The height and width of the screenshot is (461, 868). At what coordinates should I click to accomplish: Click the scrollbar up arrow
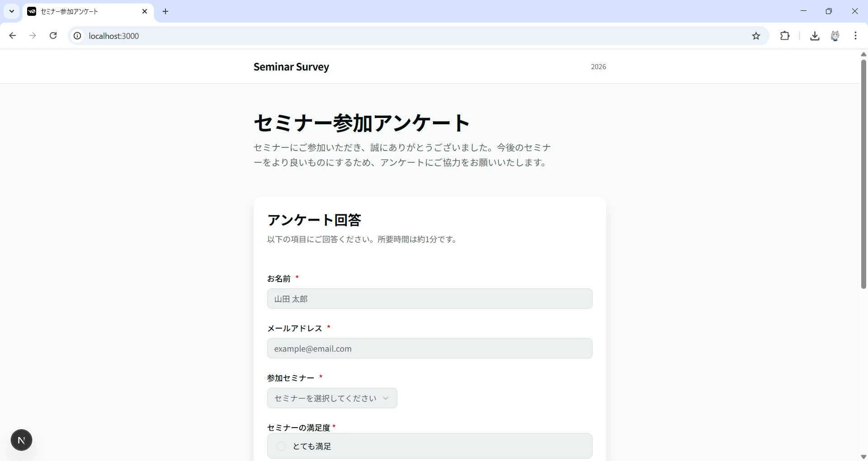tap(863, 54)
